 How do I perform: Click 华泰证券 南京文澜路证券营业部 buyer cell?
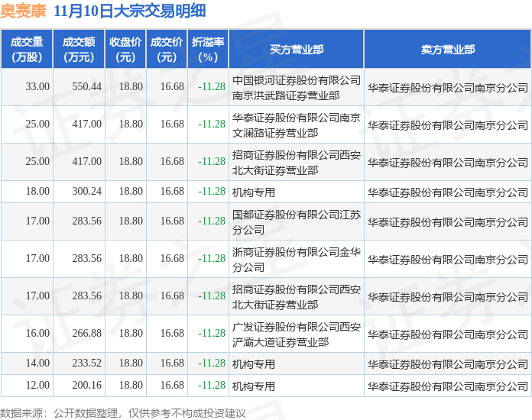pyautogui.click(x=297, y=124)
